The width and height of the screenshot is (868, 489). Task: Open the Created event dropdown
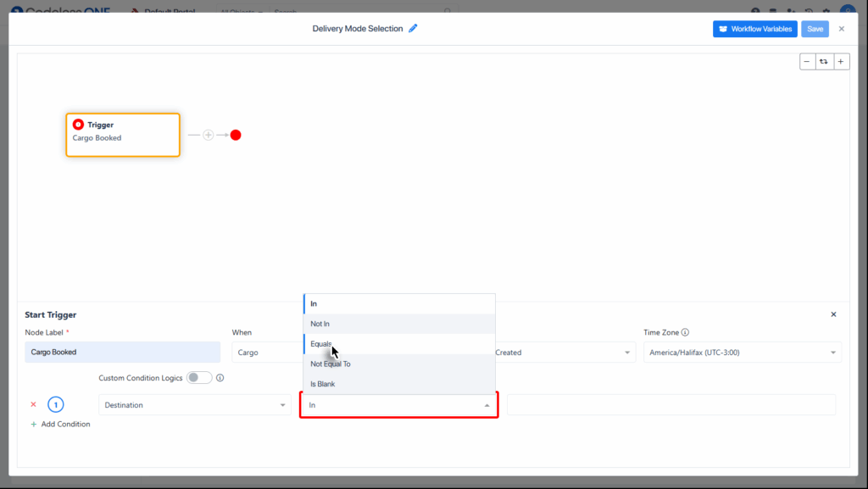564,353
